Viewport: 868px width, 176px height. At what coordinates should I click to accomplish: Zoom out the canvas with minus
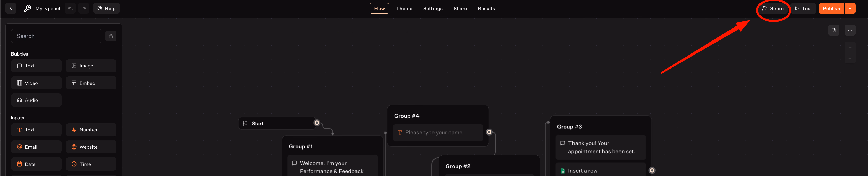point(850,58)
